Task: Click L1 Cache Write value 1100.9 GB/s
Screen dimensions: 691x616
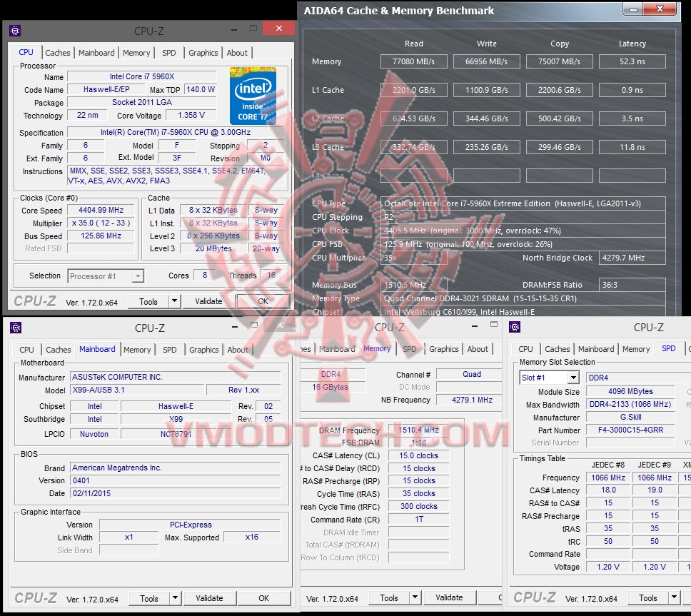Action: tap(487, 91)
